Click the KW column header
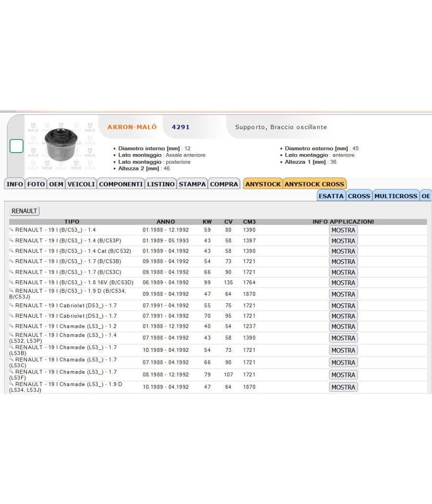 click(x=207, y=222)
